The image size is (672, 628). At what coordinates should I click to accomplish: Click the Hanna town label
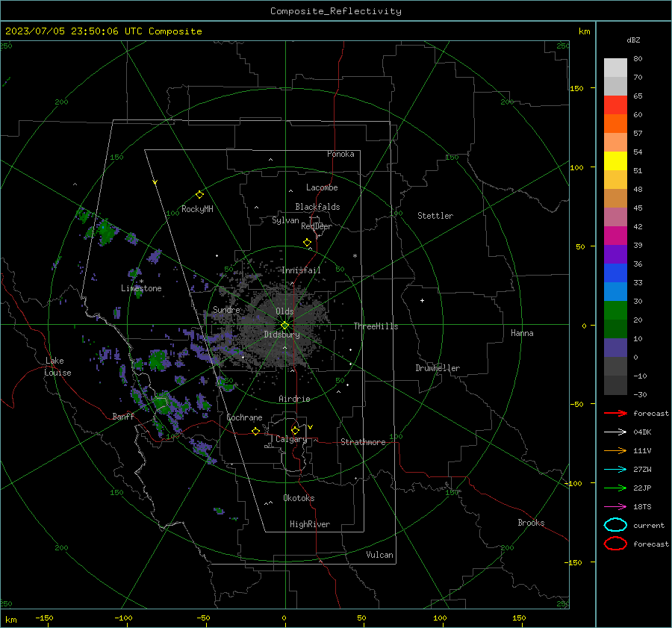tap(522, 333)
